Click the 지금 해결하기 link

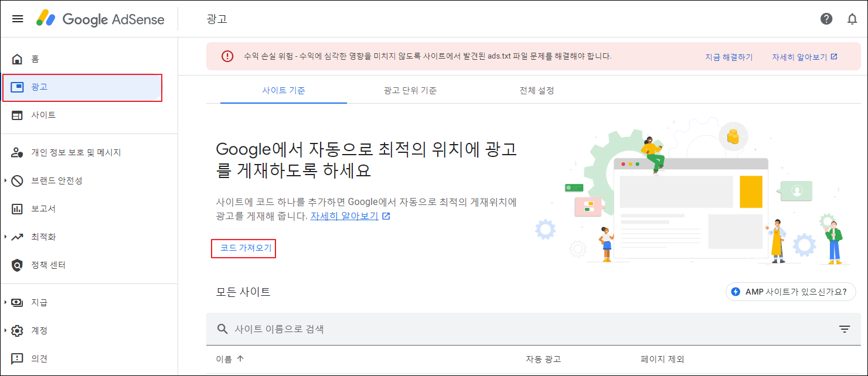click(x=729, y=57)
